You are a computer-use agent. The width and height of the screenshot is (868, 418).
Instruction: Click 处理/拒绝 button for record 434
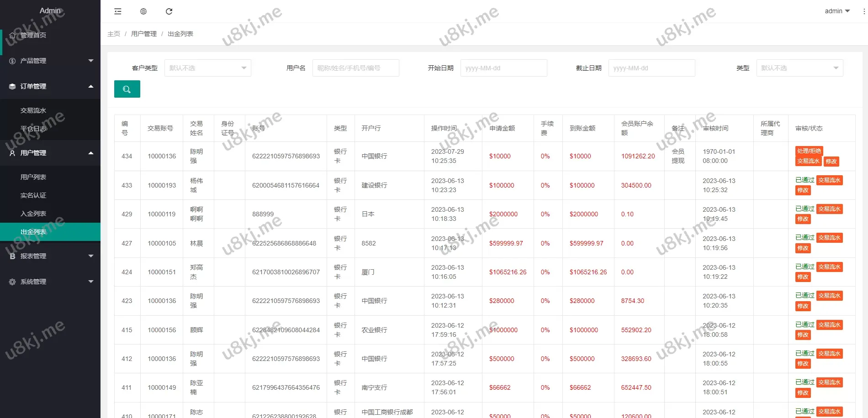(809, 151)
